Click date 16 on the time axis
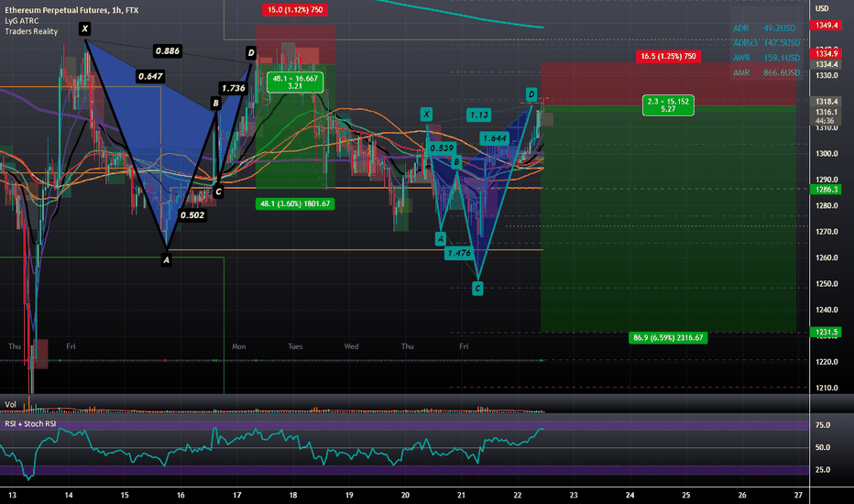 pos(181,495)
